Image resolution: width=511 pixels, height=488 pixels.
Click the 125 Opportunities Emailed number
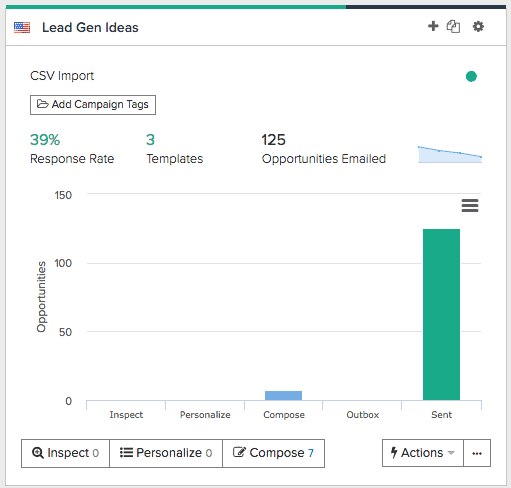pyautogui.click(x=273, y=139)
